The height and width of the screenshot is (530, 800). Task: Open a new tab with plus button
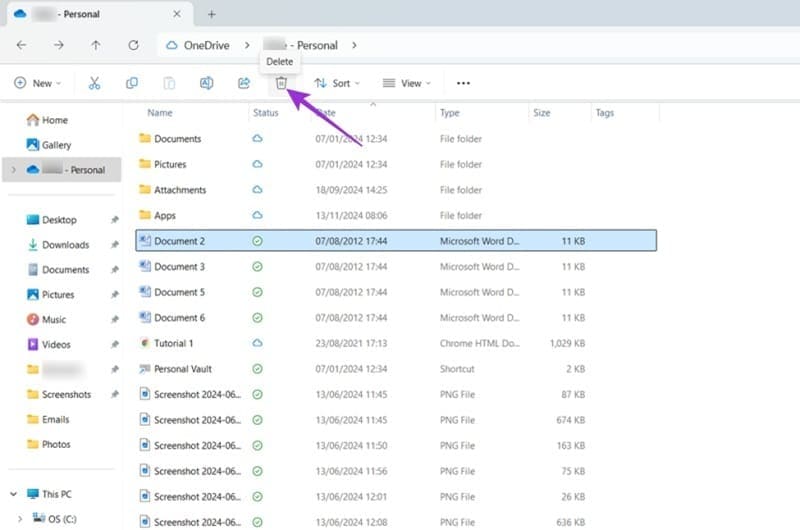tap(212, 14)
